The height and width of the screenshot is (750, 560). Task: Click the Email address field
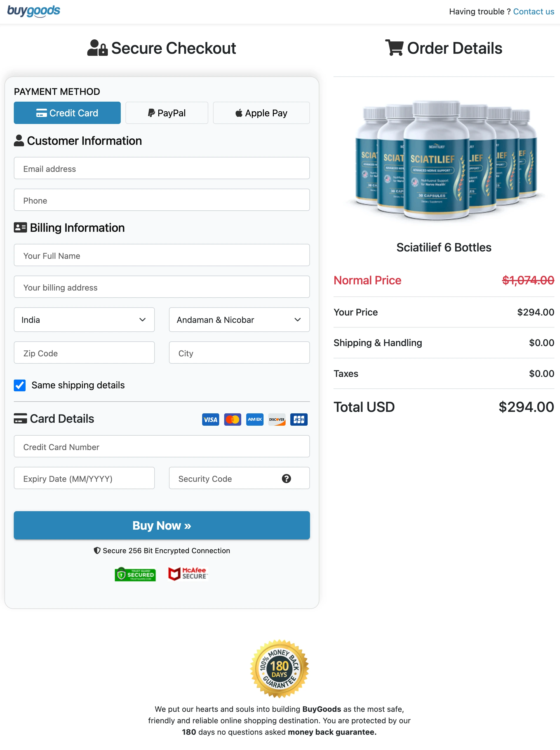pos(162,168)
